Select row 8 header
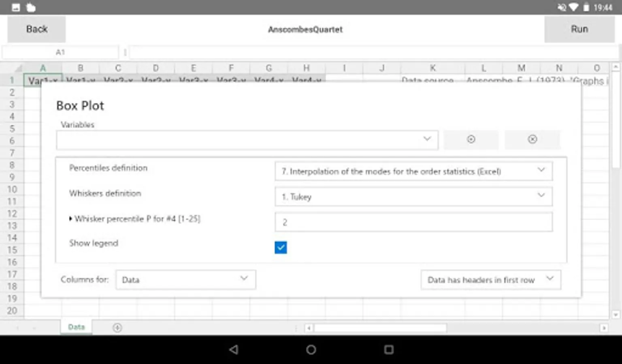This screenshot has height=364, width=622. pos(12,165)
